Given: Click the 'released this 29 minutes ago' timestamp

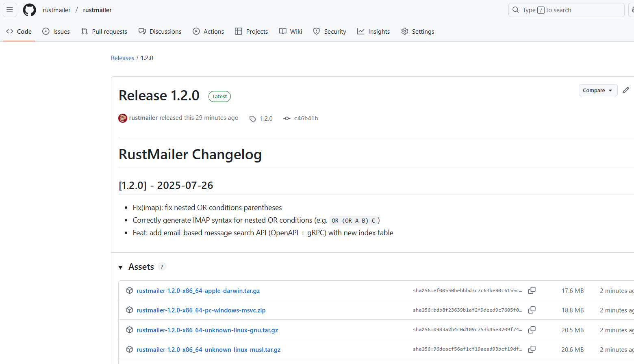Looking at the screenshot, I should (x=199, y=118).
